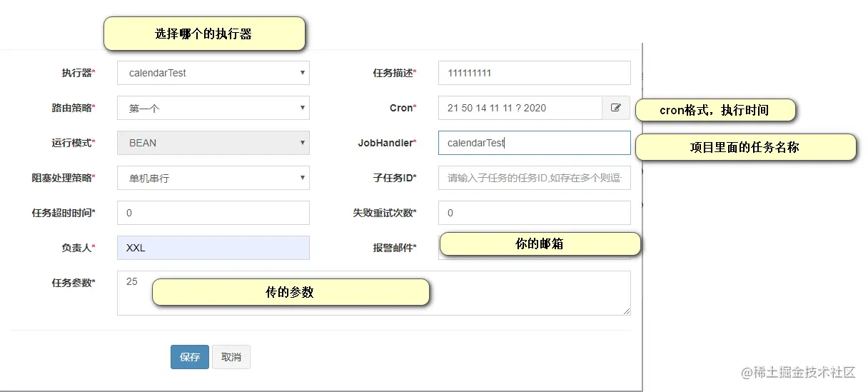Screen dimensions: 868x392
Task: Click the 执行器 label
Action: point(79,73)
